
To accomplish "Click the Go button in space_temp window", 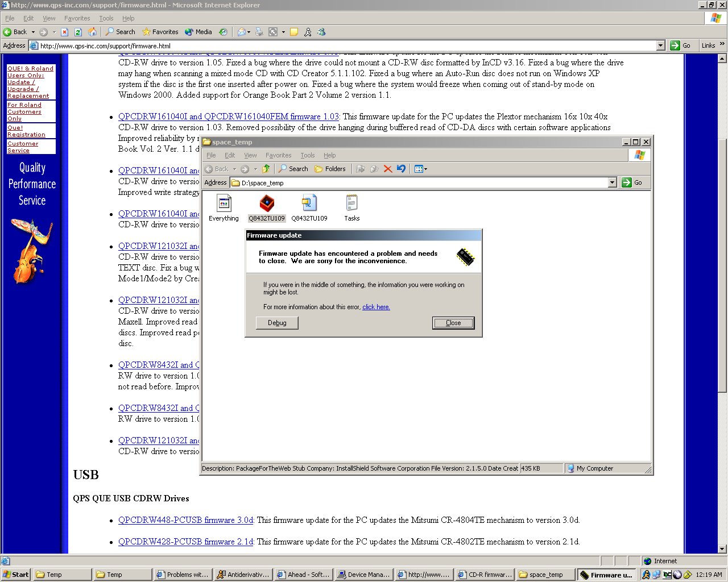I will point(632,182).
